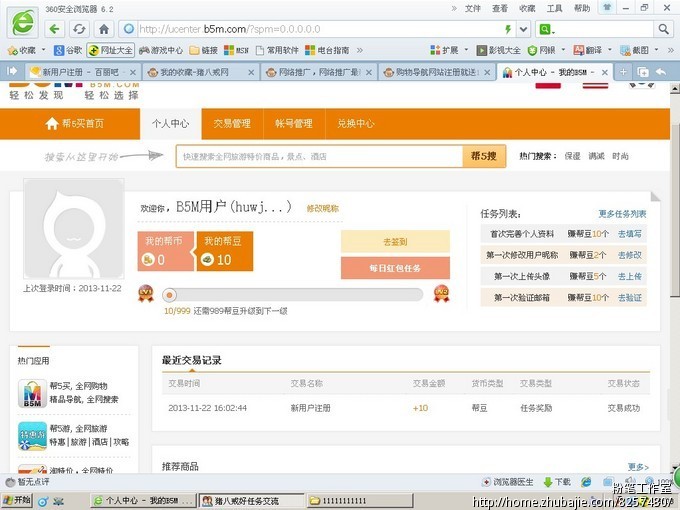Toggle the sidebar icon left of tabs
This screenshot has width=680, height=510.
coord(12,71)
